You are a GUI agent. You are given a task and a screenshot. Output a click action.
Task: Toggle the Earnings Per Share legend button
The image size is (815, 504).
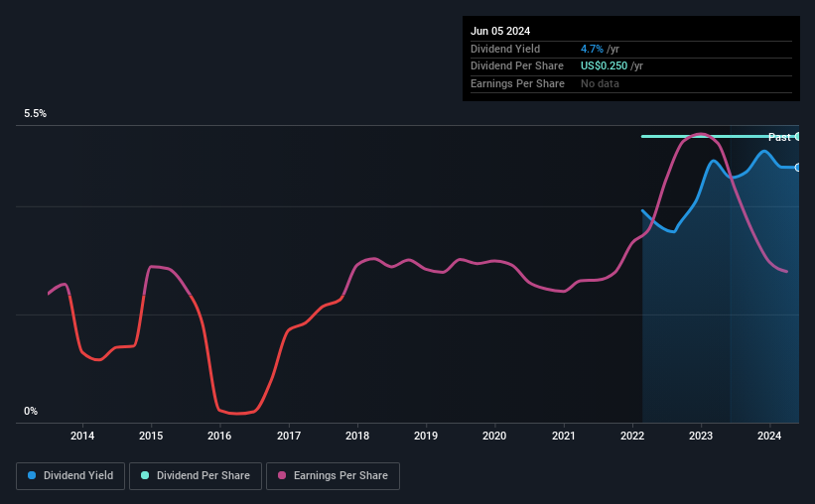coord(333,475)
